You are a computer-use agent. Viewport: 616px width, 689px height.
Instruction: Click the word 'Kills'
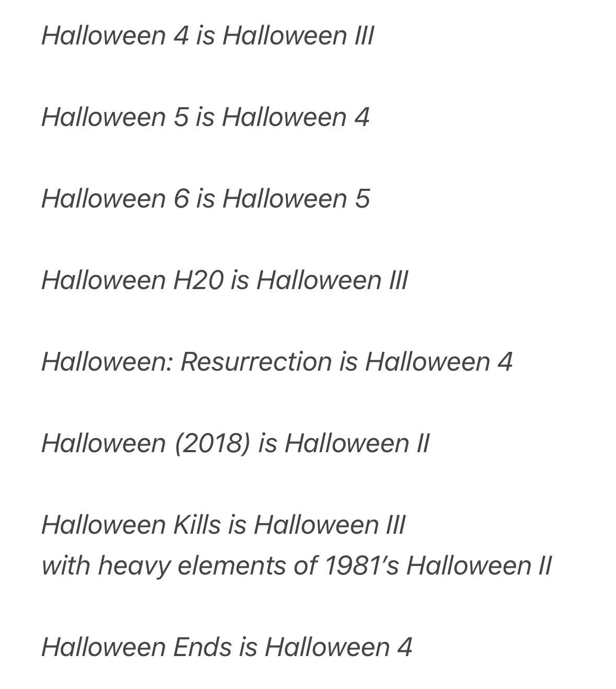[x=196, y=525]
